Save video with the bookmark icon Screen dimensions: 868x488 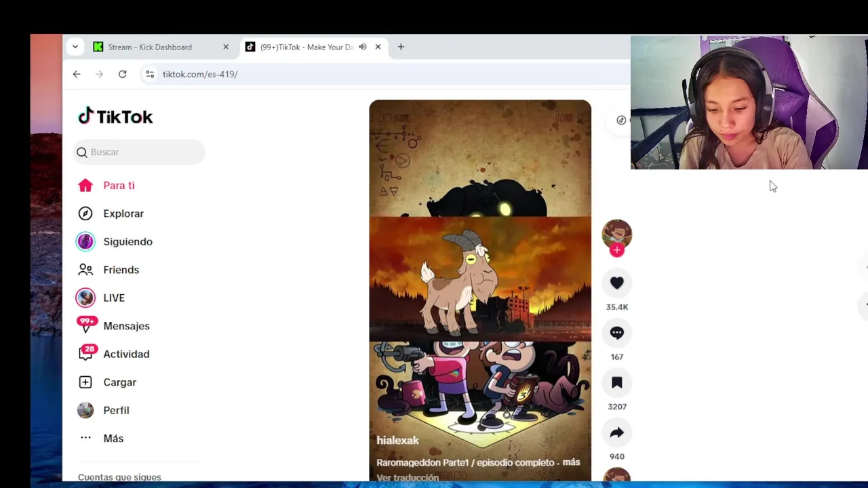coord(616,383)
